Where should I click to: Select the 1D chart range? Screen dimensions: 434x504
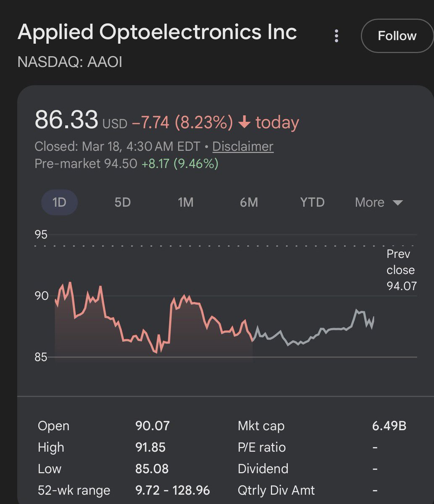point(59,202)
